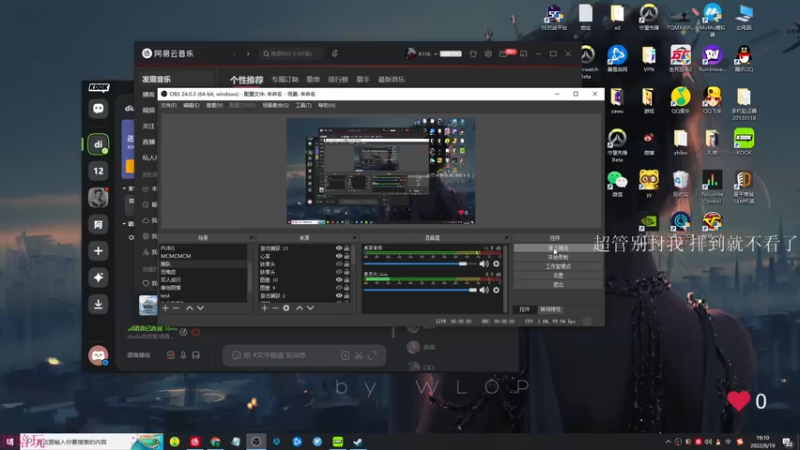
Task: Click the KOOK download icon in sidebar
Action: tap(98, 304)
